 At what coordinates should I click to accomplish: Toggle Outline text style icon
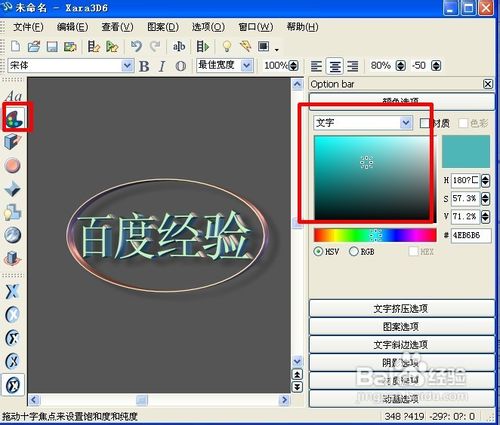(181, 66)
